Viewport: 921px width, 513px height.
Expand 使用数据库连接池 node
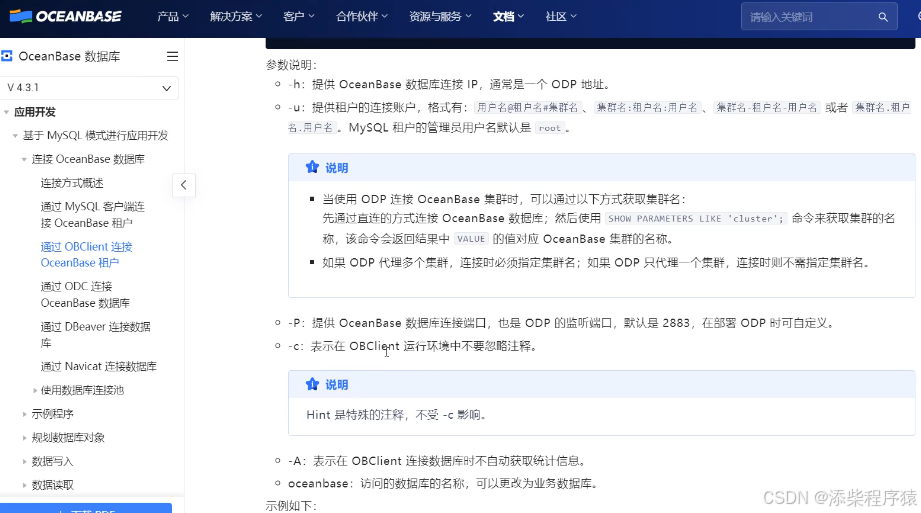tap(35, 390)
